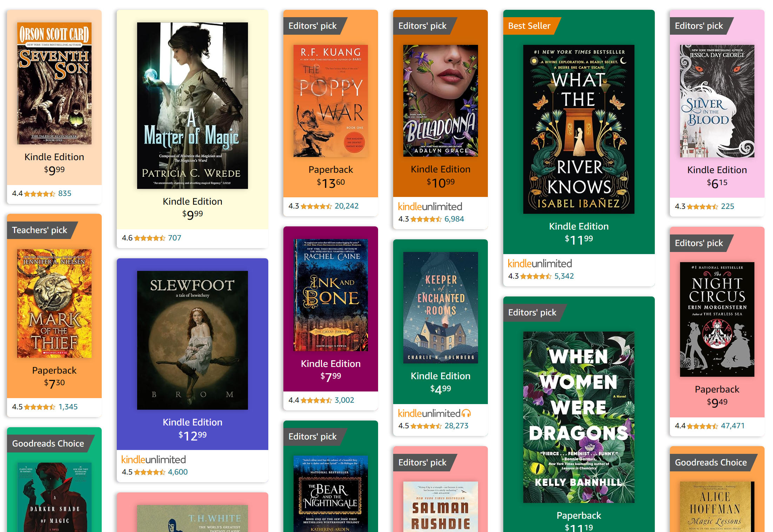This screenshot has width=773, height=532.
Task: Open the 47,471 reviews count
Action: coord(733,426)
